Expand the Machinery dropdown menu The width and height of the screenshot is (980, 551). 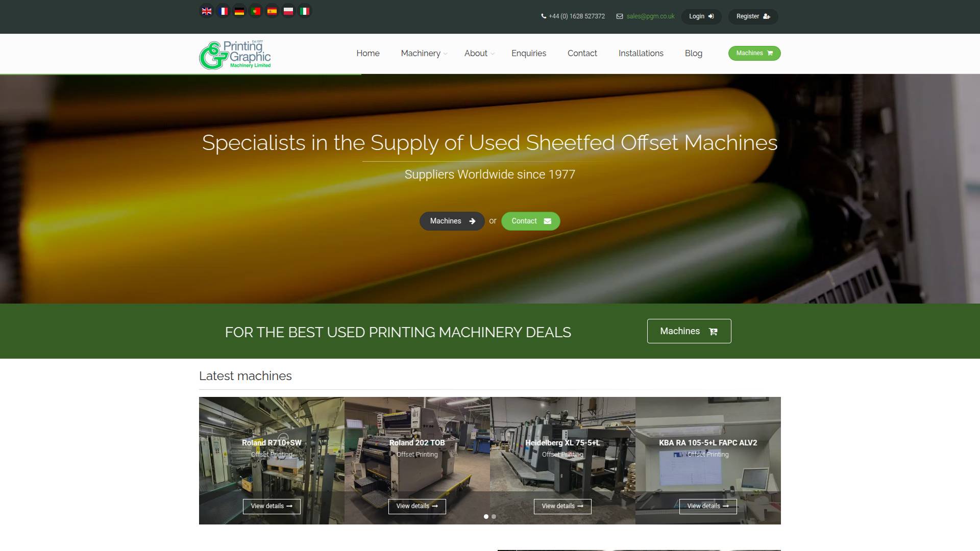click(421, 53)
